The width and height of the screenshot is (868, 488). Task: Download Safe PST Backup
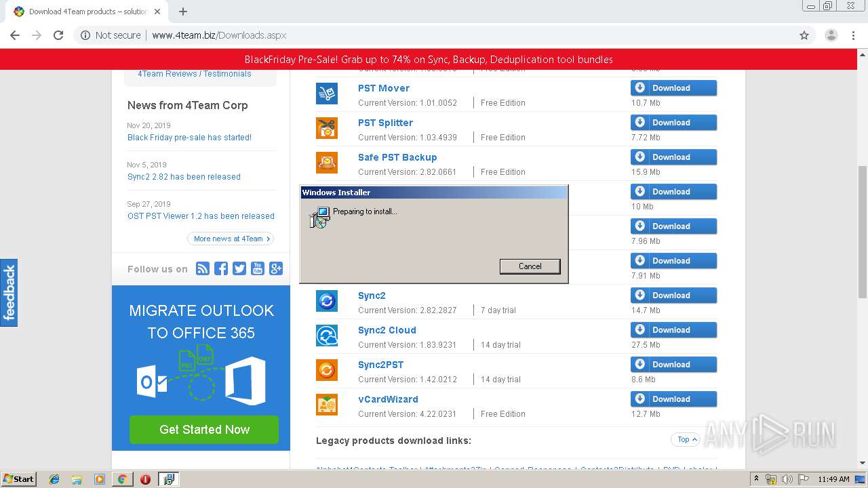click(x=673, y=157)
